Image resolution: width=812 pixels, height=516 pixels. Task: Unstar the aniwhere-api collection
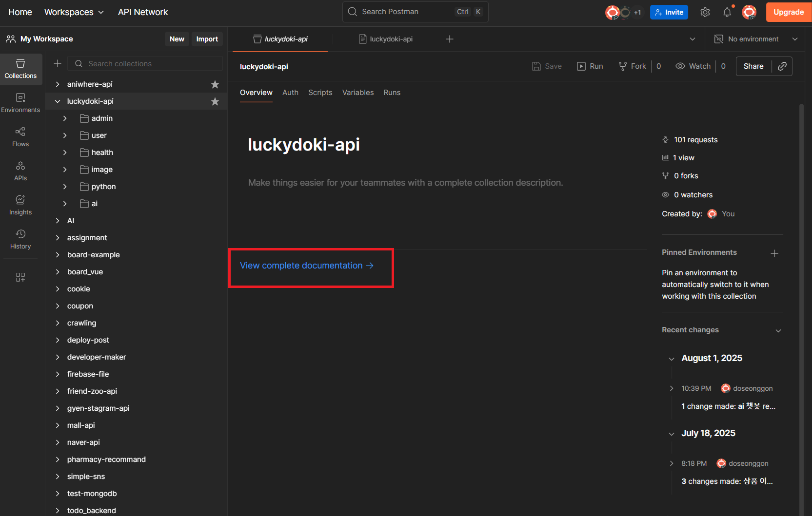pyautogui.click(x=215, y=84)
